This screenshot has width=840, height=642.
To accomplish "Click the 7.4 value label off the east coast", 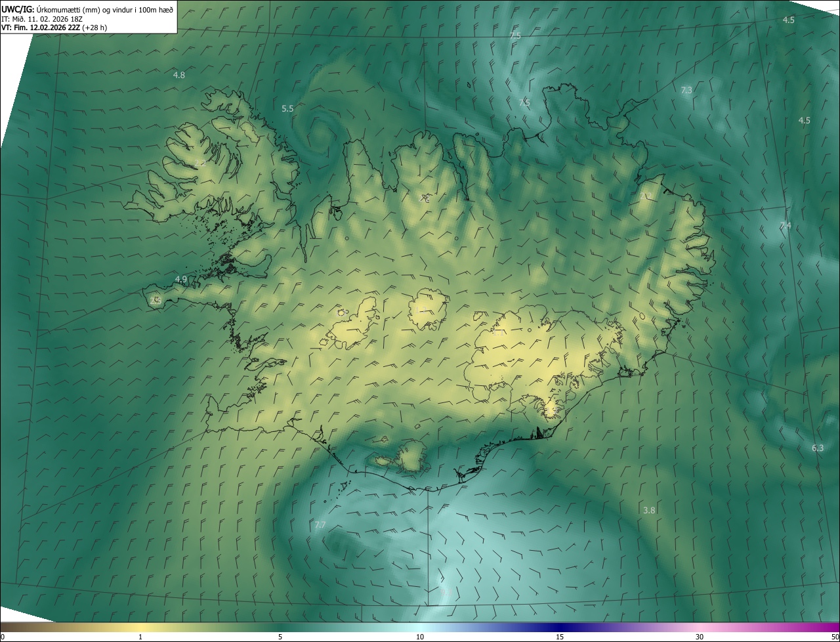I will pyautogui.click(x=785, y=226).
